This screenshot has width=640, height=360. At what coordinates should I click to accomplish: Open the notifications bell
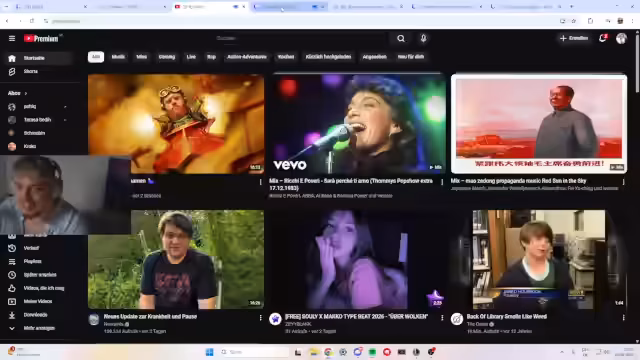point(602,38)
